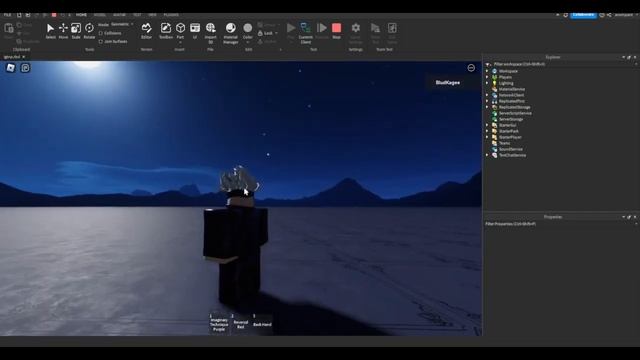Open the Mode Geometric dropdown
The height and width of the screenshot is (360, 640).
pyautogui.click(x=122, y=24)
